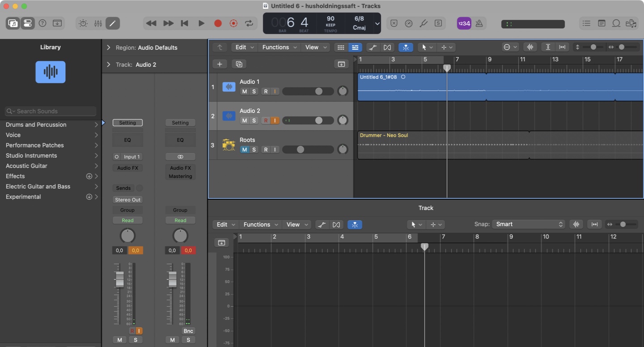Click the add track plus button

[x=220, y=64]
